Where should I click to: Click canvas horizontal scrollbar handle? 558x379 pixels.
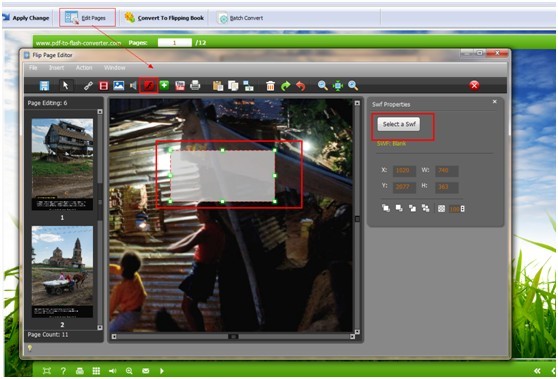coord(233,336)
